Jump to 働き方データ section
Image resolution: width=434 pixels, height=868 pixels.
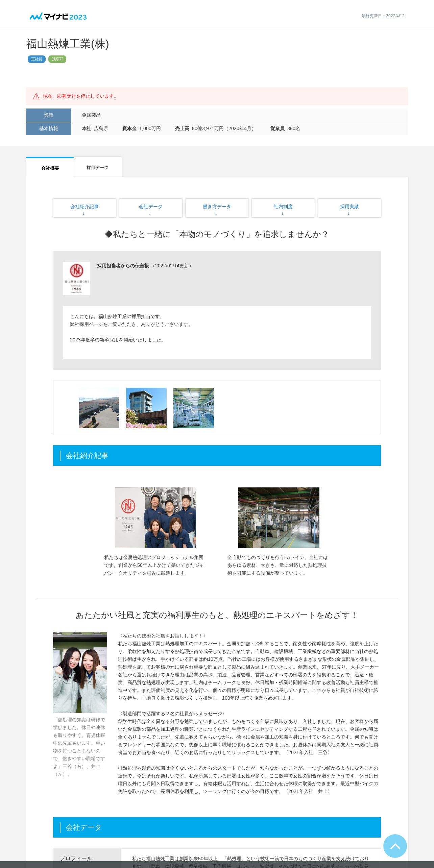tap(217, 208)
